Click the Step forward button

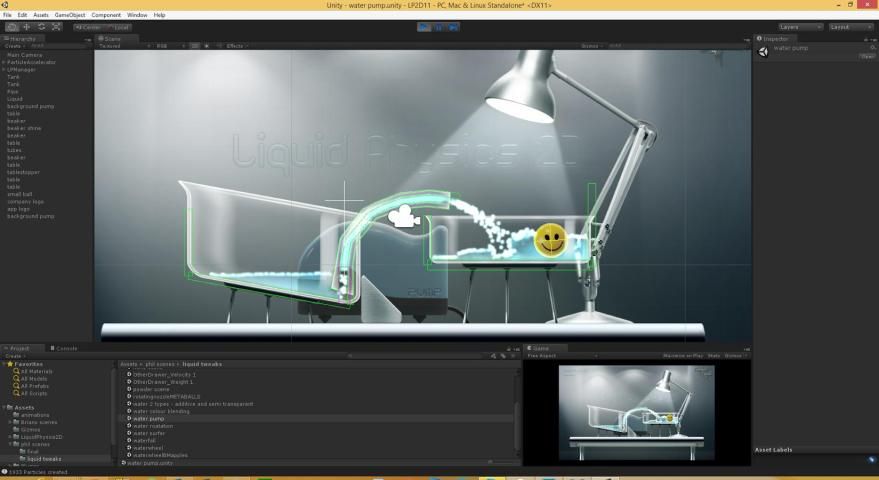click(x=453, y=27)
